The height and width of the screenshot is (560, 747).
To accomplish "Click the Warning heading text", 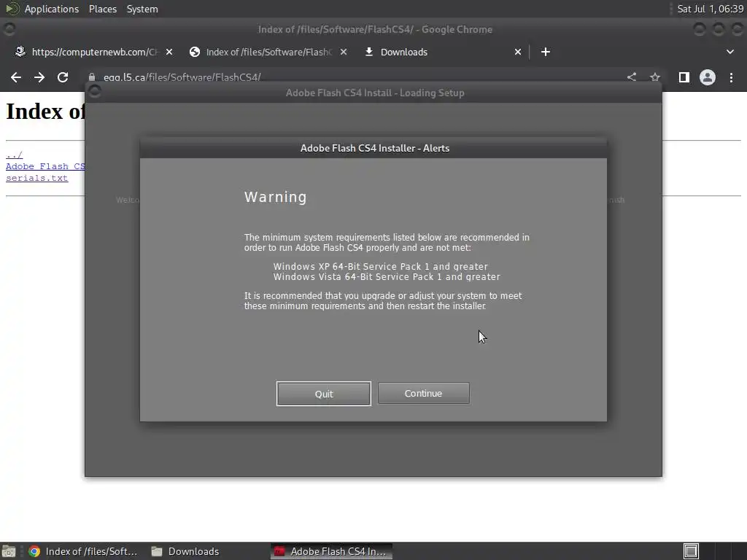I will point(275,197).
